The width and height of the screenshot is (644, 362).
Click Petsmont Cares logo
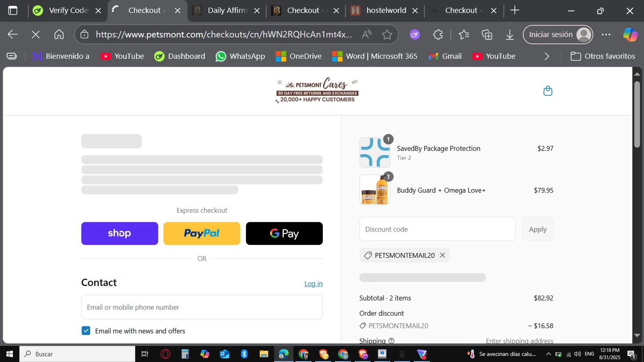tap(317, 90)
